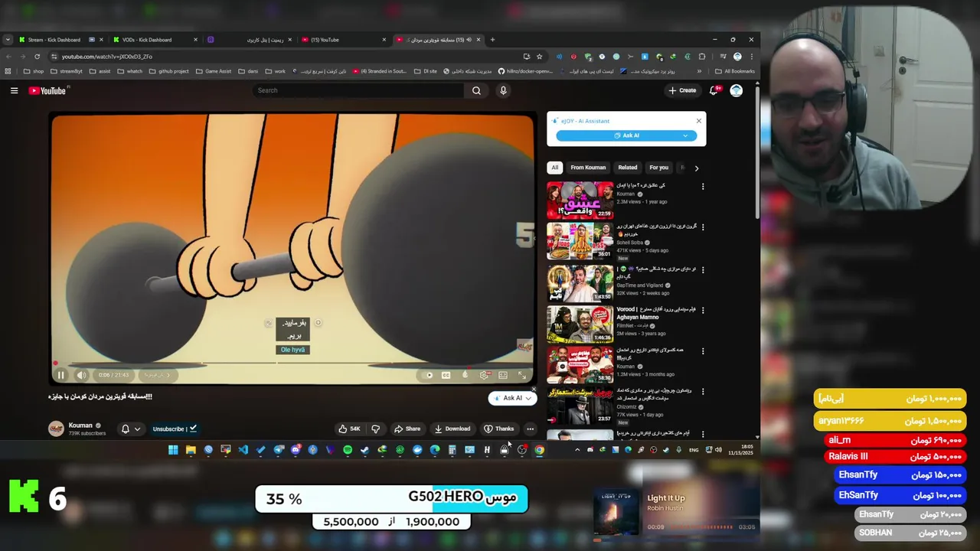Click the YouTube search field
The height and width of the screenshot is (551, 980).
pos(358,90)
